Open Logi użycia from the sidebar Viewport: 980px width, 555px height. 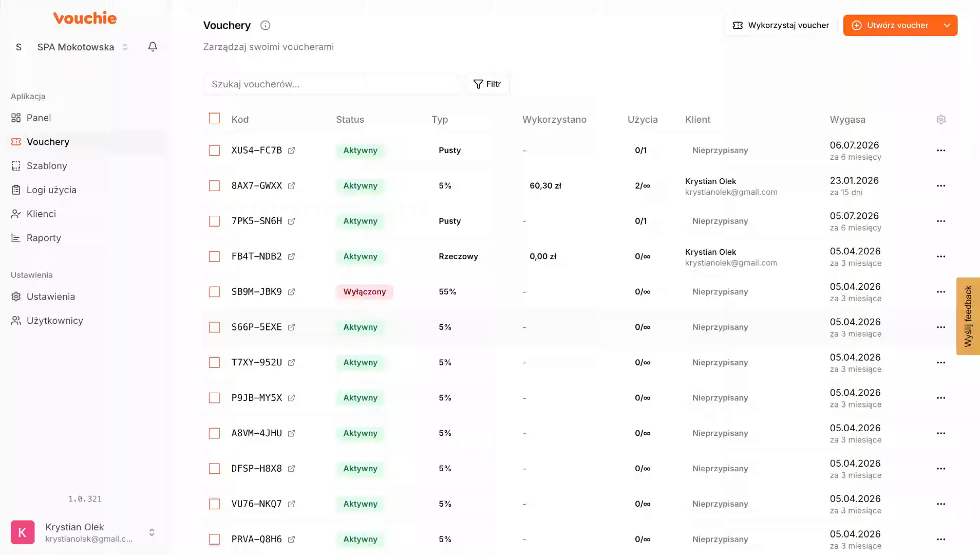coord(51,190)
